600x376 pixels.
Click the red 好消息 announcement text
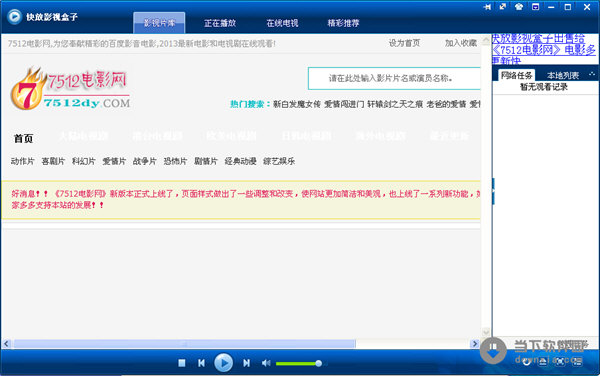(x=245, y=199)
